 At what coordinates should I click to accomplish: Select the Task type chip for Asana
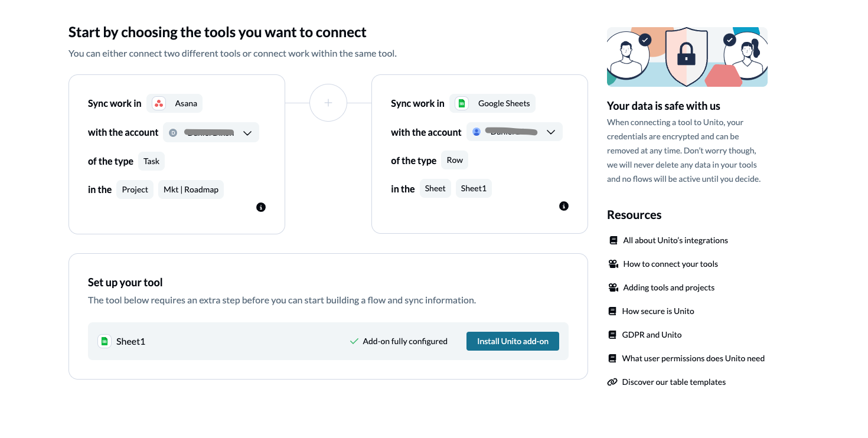[151, 161]
